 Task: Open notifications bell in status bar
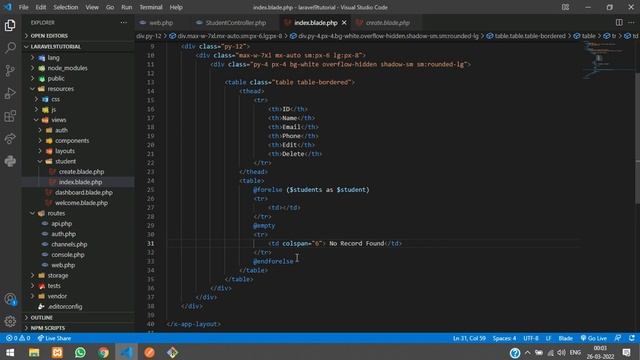click(632, 338)
